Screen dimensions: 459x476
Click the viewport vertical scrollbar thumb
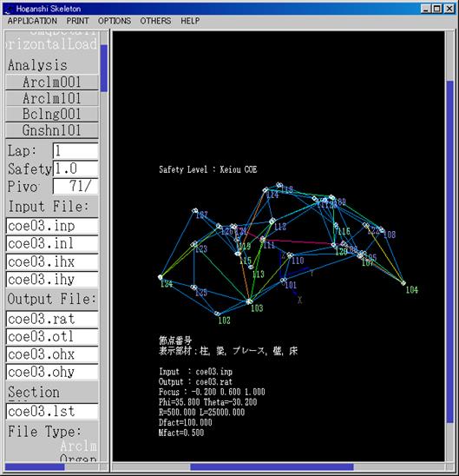450,252
